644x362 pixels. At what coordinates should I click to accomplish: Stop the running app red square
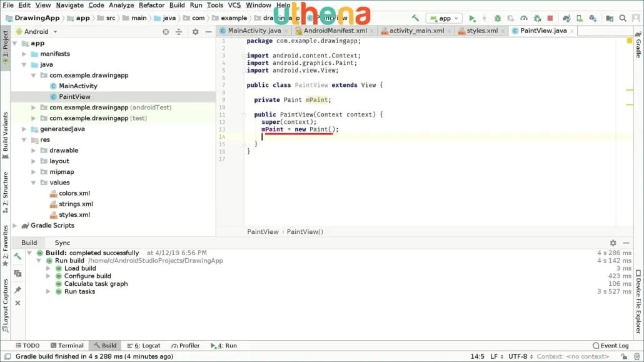point(550,18)
